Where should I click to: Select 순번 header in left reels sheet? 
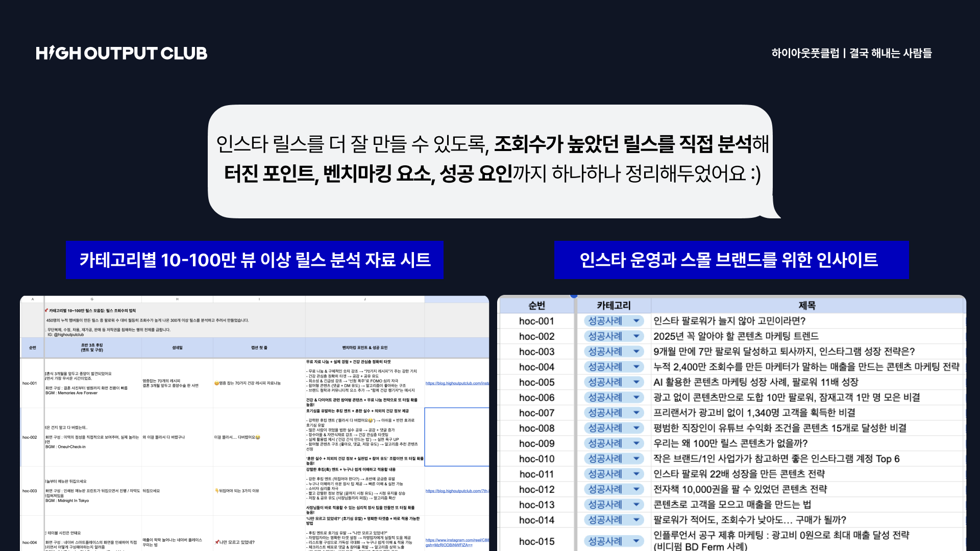click(x=32, y=347)
